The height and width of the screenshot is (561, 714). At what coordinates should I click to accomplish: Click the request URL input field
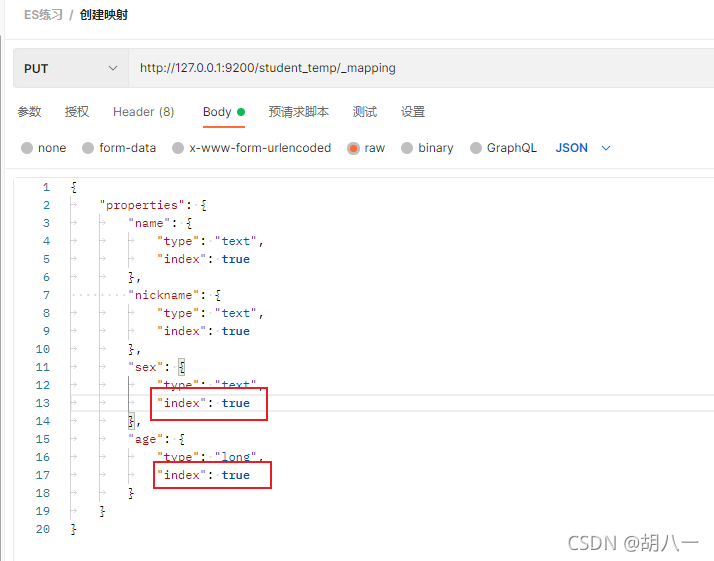421,68
